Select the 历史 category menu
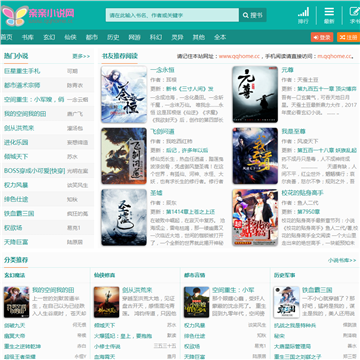This screenshot has width=360, height=360. [113, 37]
